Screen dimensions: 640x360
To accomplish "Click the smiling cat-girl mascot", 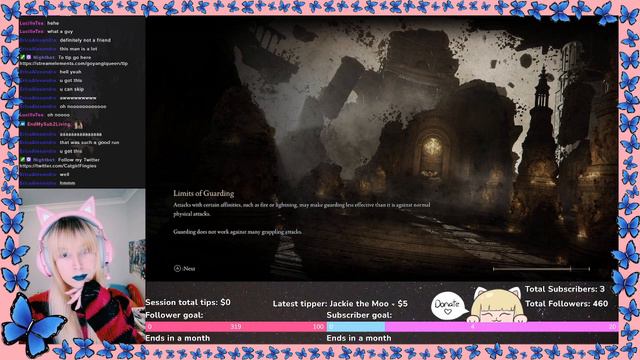I will pos(496,304).
